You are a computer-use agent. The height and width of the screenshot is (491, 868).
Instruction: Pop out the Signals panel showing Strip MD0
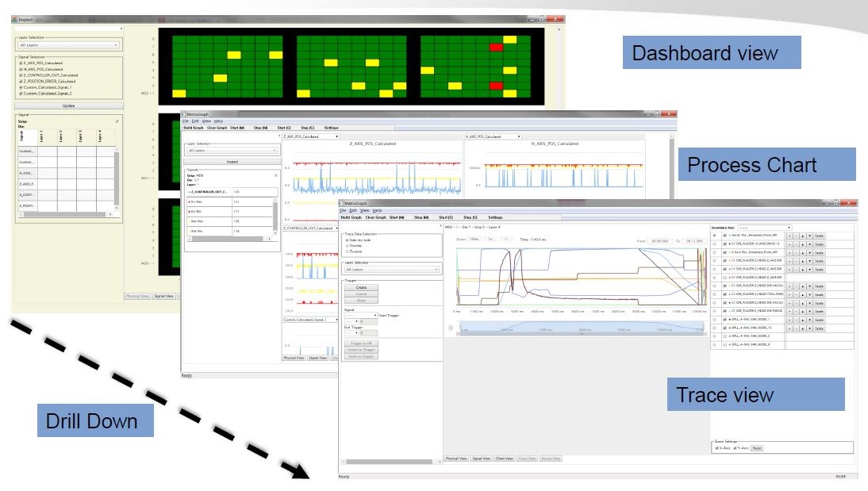(275, 175)
